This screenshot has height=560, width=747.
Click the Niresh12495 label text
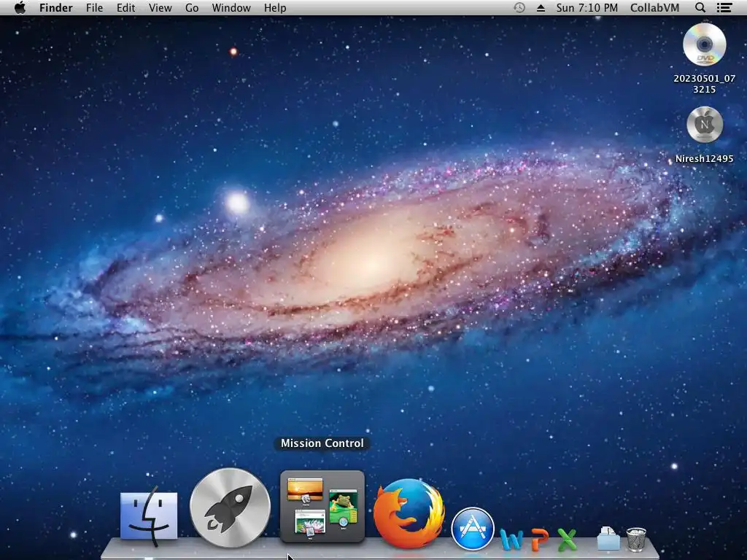(704, 158)
